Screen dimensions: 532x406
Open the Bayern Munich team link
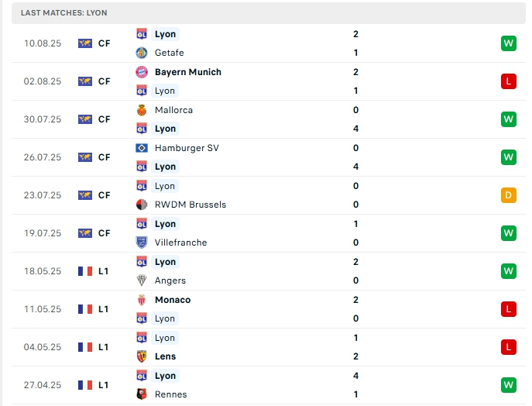187,72
